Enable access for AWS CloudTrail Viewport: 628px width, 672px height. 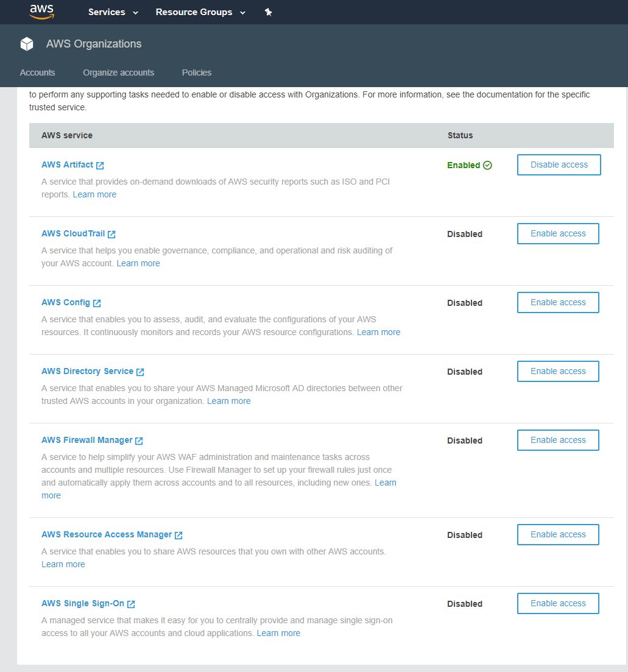tap(558, 233)
